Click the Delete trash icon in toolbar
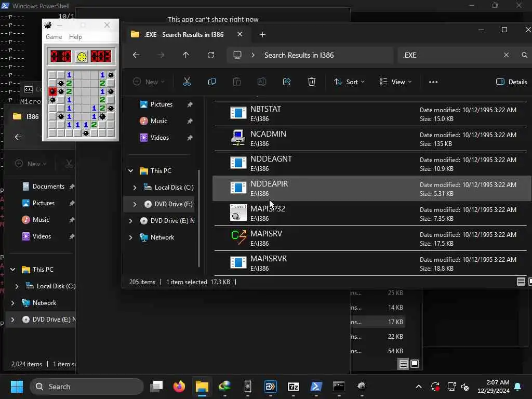This screenshot has width=532, height=399. point(312,82)
